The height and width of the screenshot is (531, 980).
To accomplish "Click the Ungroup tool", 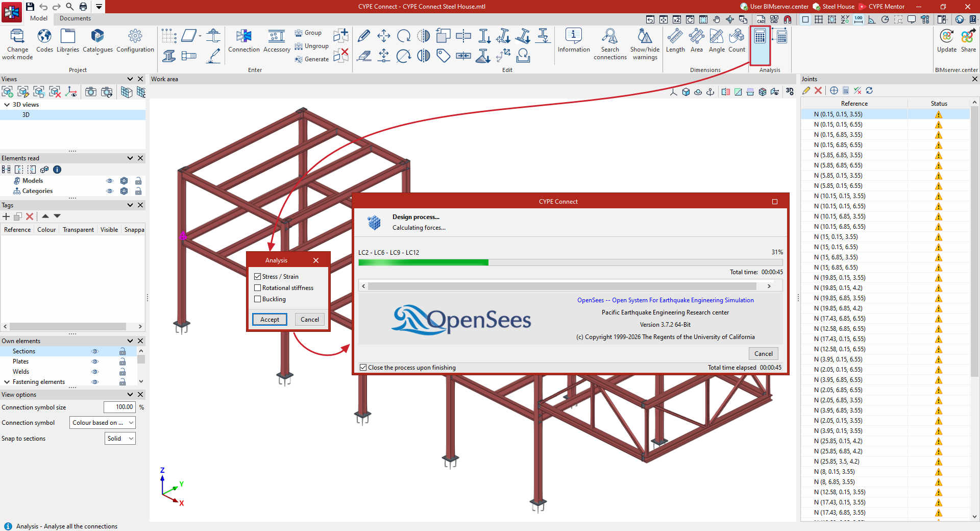I will point(311,46).
